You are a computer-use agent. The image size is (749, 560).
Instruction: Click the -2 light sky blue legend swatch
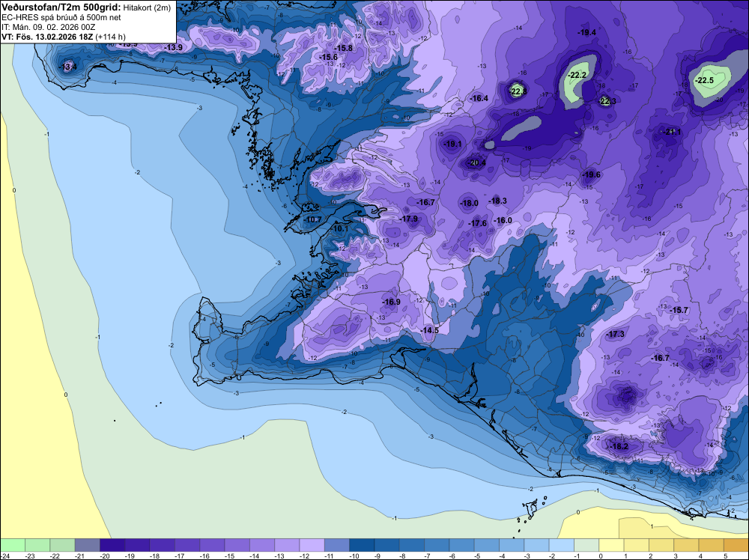pyautogui.click(x=561, y=545)
